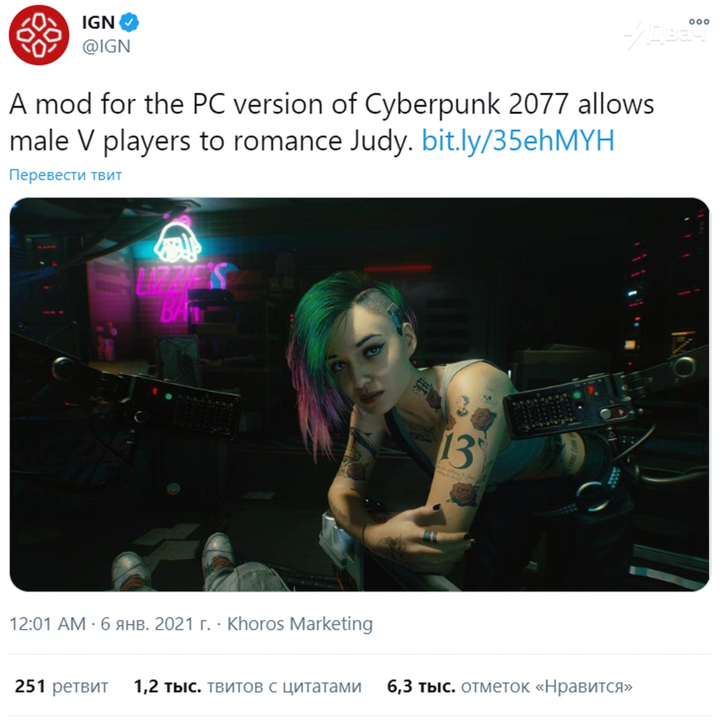The height and width of the screenshot is (728, 724).
Task: Open the @IGN handle link
Action: coord(106,46)
